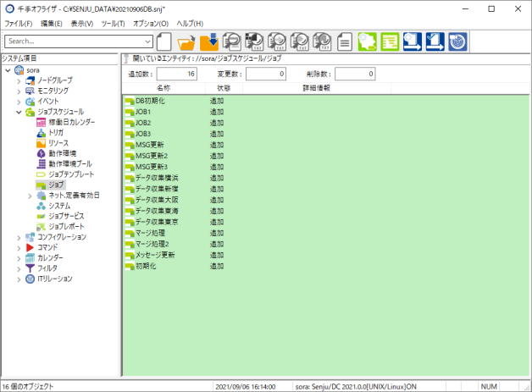Sort by the 名称 column header
Viewport: 532px width, 392px height.
(163, 88)
